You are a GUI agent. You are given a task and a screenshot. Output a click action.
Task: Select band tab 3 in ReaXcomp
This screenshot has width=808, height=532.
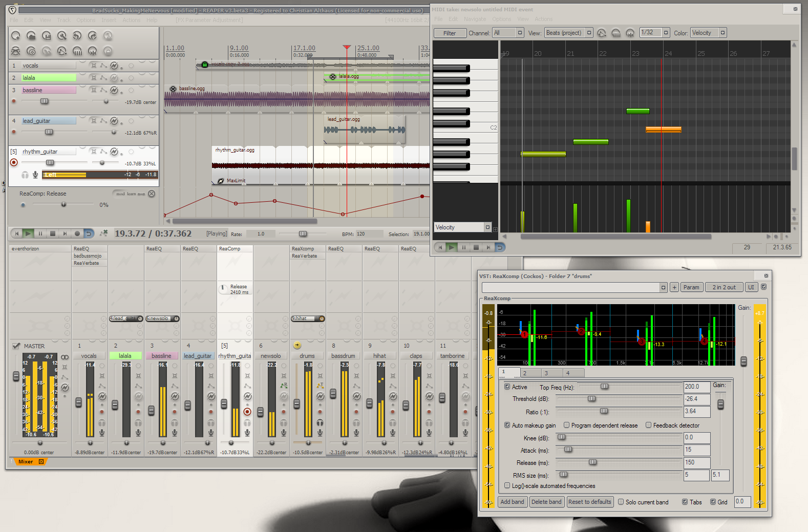point(553,373)
